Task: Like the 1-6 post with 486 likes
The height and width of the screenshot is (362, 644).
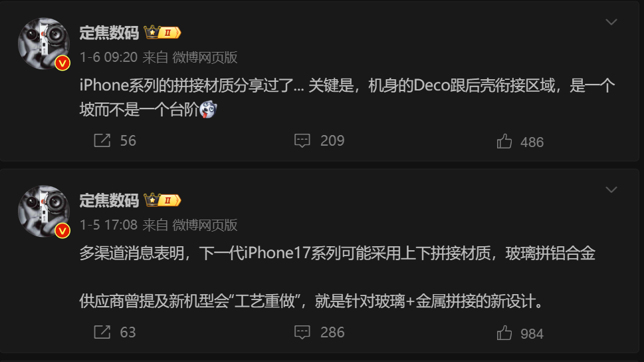Action: click(x=504, y=142)
